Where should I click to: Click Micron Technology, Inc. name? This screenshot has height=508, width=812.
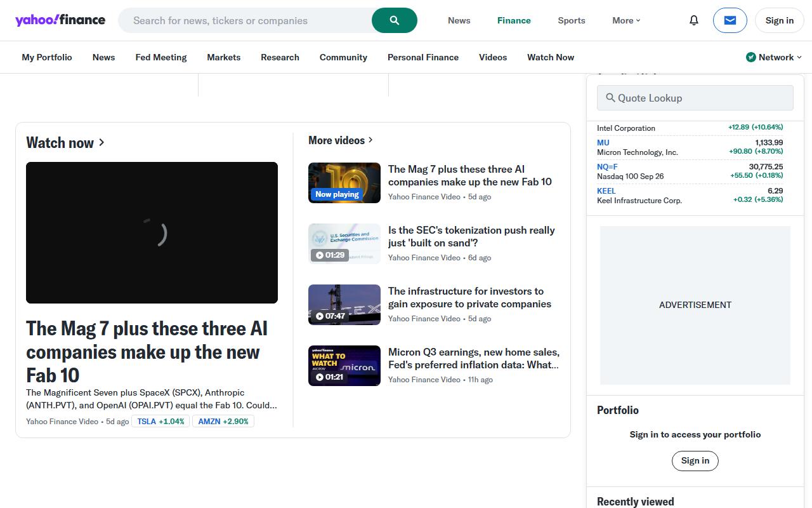tap(638, 152)
